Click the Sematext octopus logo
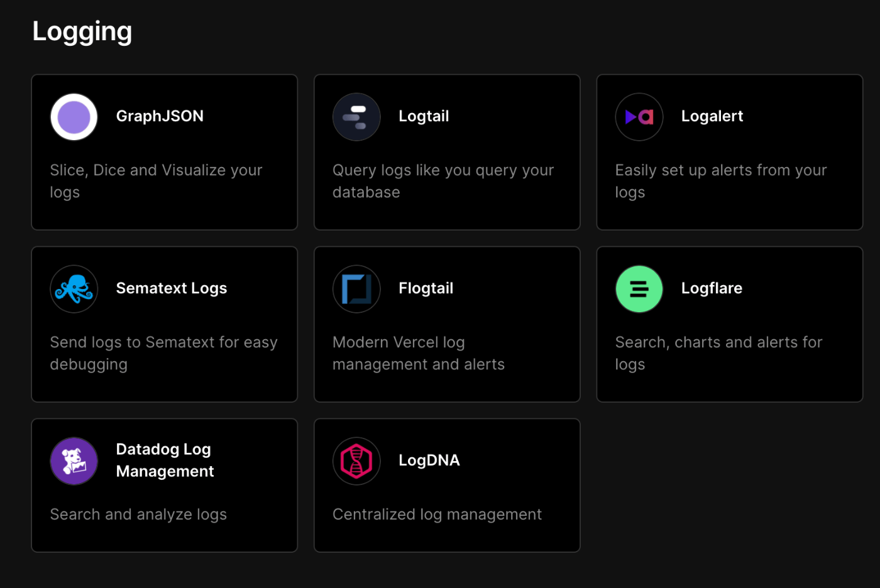 [x=74, y=289]
